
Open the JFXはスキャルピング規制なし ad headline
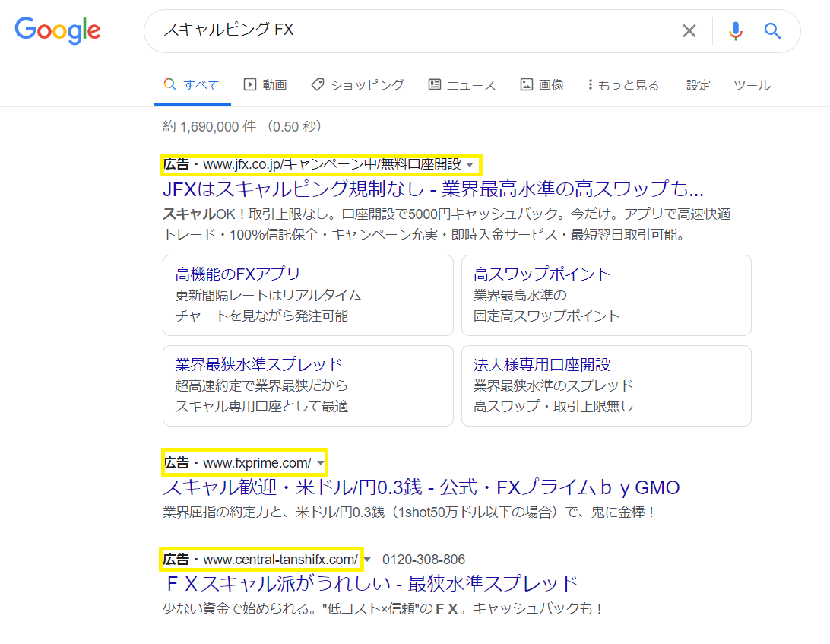click(433, 189)
